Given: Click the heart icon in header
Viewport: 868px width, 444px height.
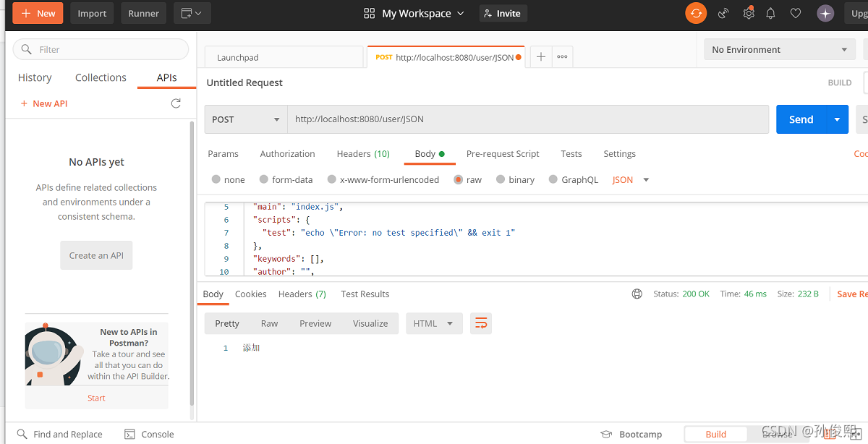Looking at the screenshot, I should (x=796, y=13).
